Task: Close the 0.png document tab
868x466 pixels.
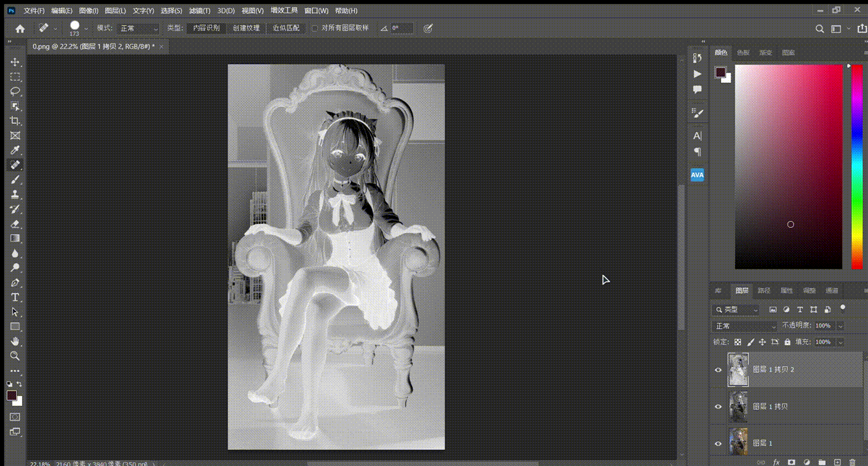Action: tap(162, 47)
